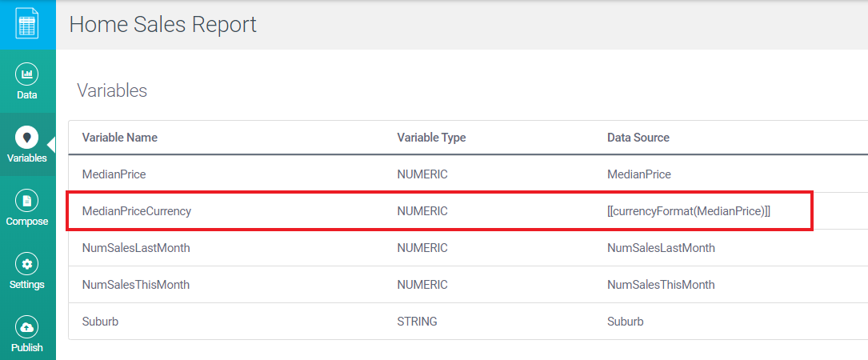This screenshot has width=868, height=360.
Task: Open the NumSalesThisMonth variable
Action: (x=136, y=285)
